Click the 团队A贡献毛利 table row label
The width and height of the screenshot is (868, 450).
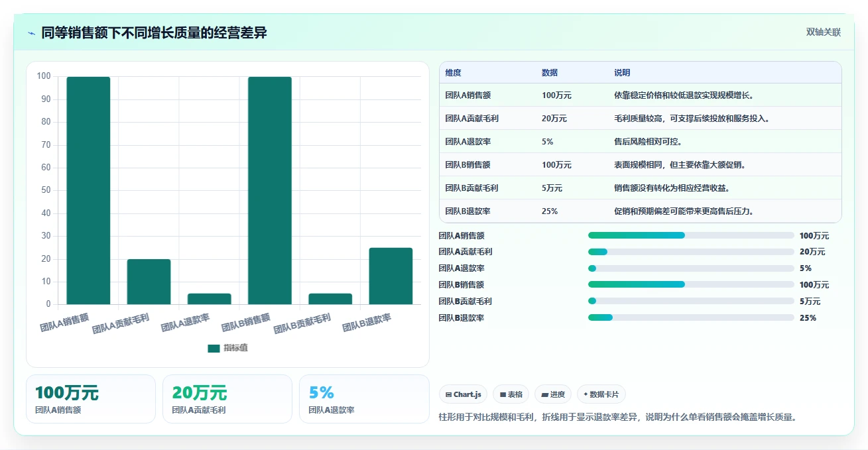472,119
